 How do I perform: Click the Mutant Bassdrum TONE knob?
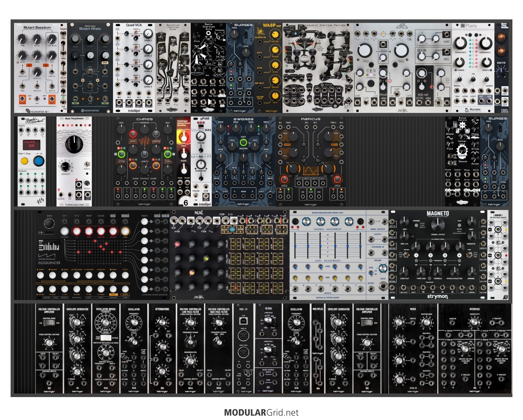22,39
